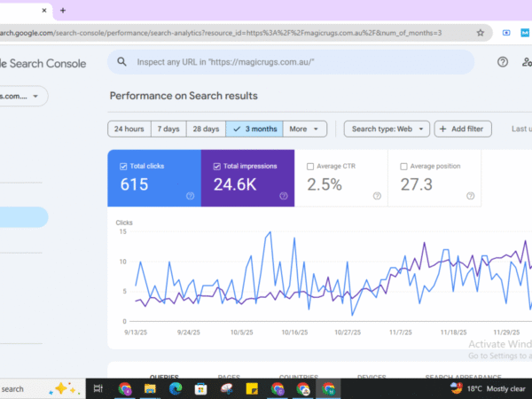The width and height of the screenshot is (532, 399).
Task: Bookmark this page with the star icon
Action: pos(480,33)
